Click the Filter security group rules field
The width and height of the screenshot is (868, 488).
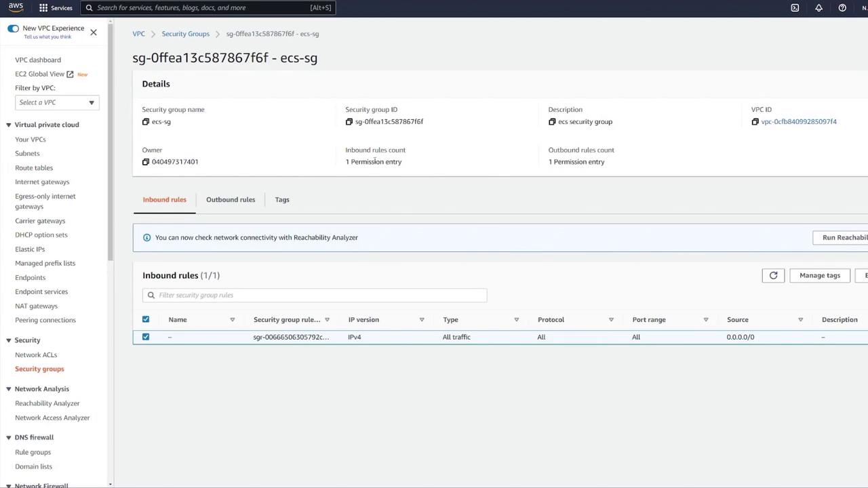coord(319,295)
